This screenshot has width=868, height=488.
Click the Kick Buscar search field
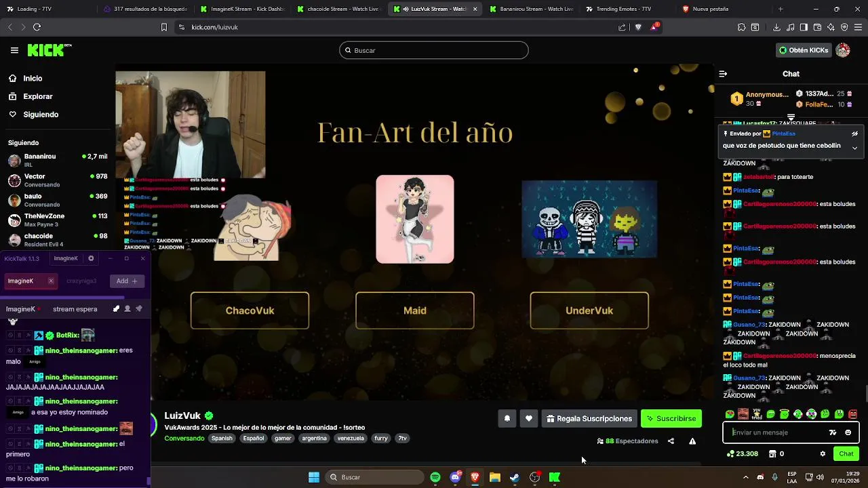tap(434, 50)
